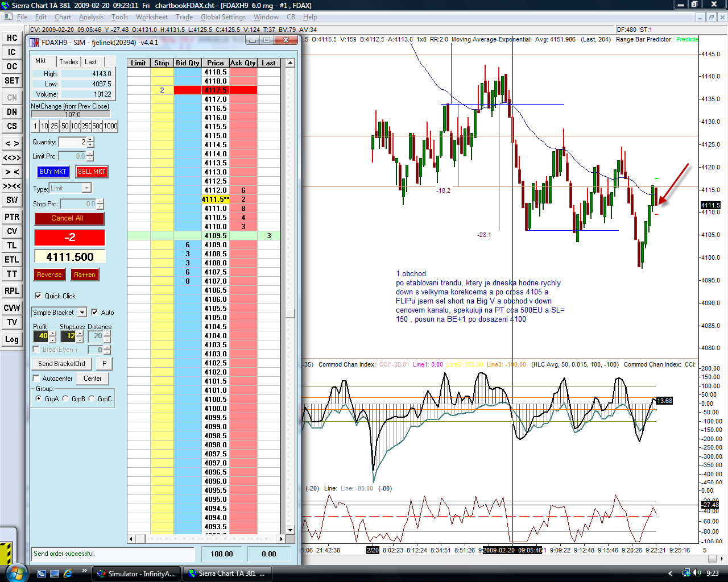Open the Analysis menu

coord(91,17)
